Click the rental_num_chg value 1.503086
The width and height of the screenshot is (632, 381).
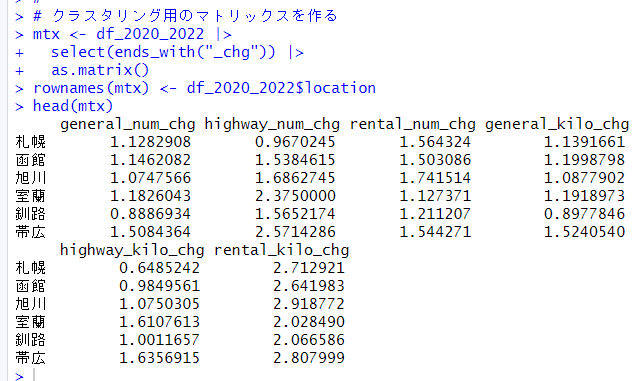coord(435,160)
